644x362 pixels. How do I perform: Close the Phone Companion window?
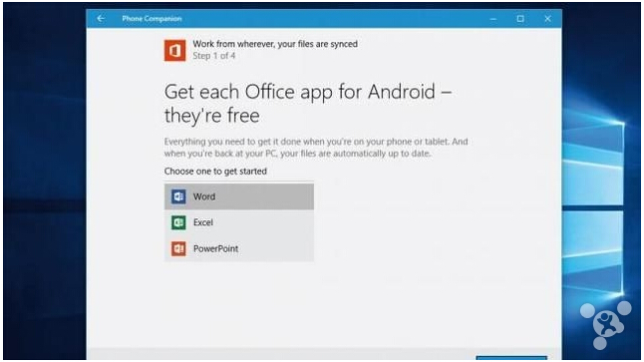click(x=547, y=19)
